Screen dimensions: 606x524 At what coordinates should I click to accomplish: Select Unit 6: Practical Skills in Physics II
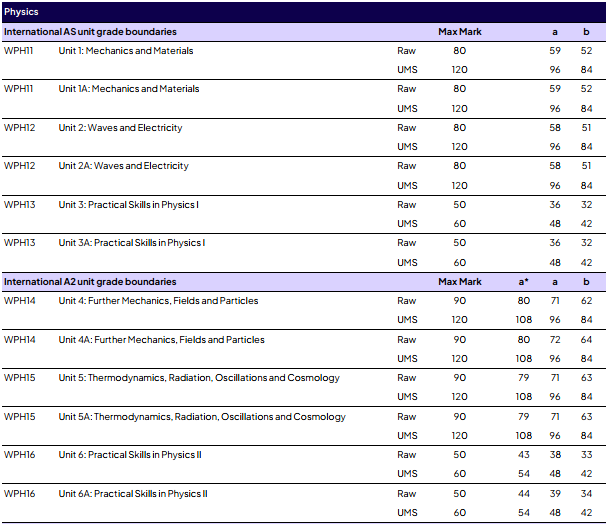click(x=130, y=455)
